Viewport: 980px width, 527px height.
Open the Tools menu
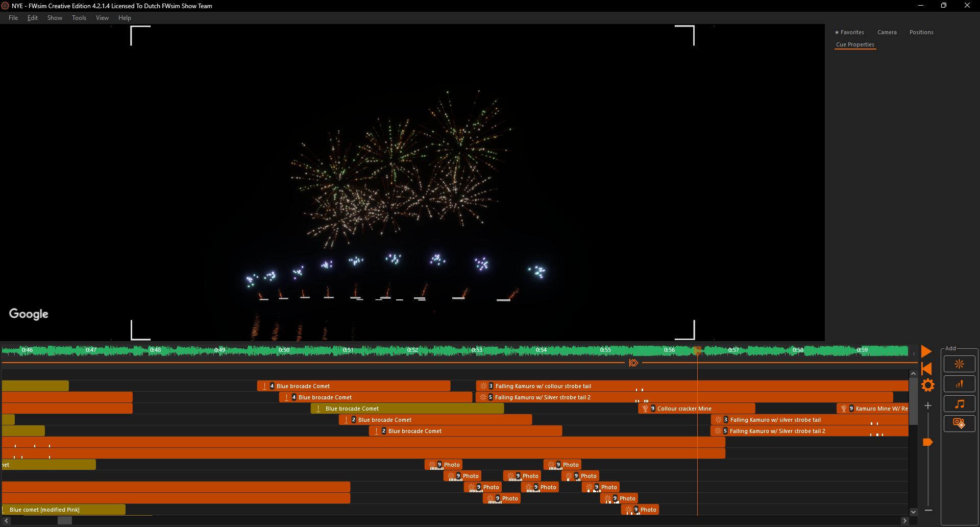pos(79,18)
